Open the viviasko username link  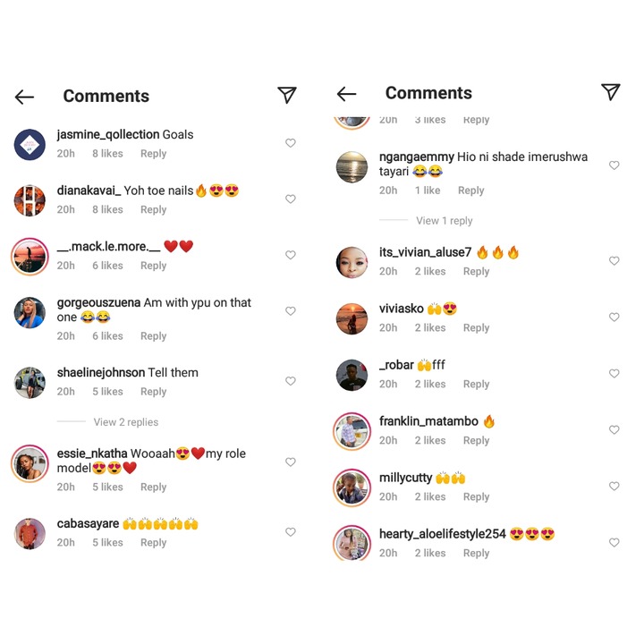401,309
